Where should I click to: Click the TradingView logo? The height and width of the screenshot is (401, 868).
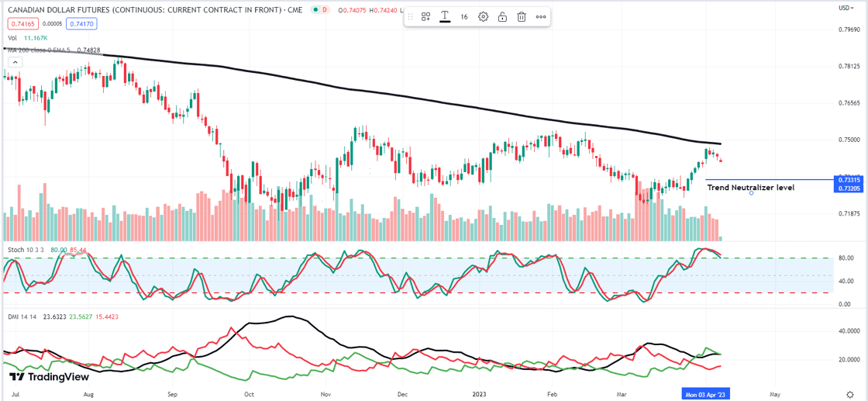[50, 377]
